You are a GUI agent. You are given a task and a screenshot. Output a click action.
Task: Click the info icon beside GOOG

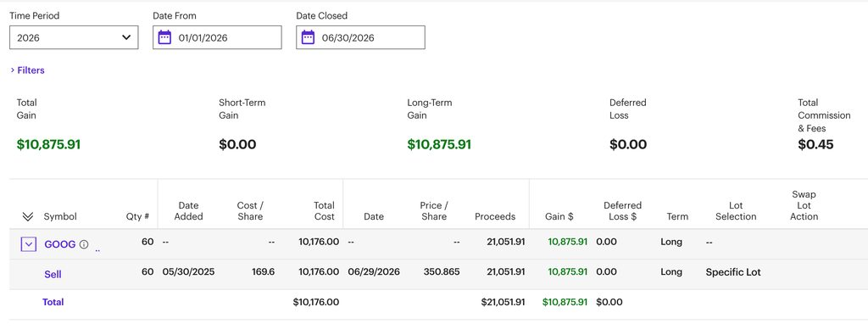point(84,244)
